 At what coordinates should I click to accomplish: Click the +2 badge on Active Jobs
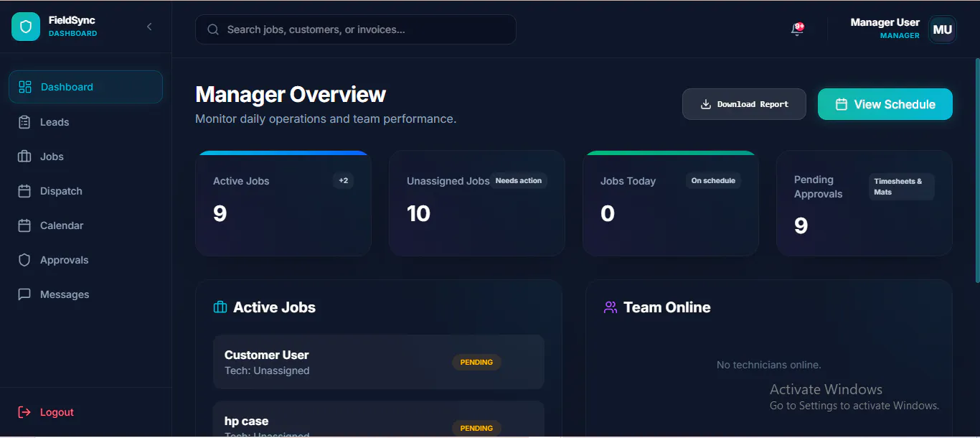[344, 181]
